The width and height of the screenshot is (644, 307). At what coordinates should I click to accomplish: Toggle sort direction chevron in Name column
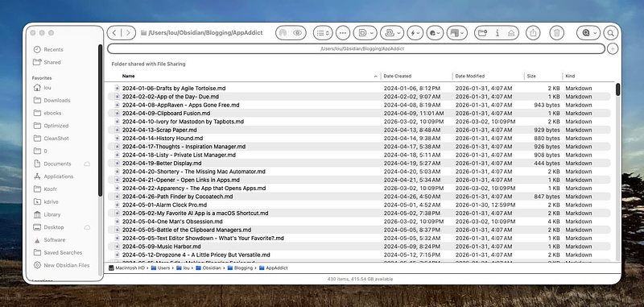[x=376, y=77]
